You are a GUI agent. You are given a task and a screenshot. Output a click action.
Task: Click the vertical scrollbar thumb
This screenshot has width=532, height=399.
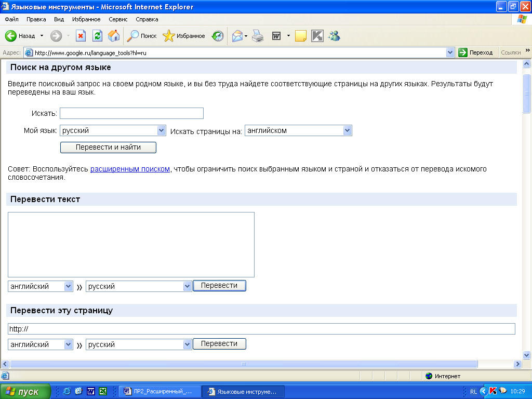click(527, 94)
